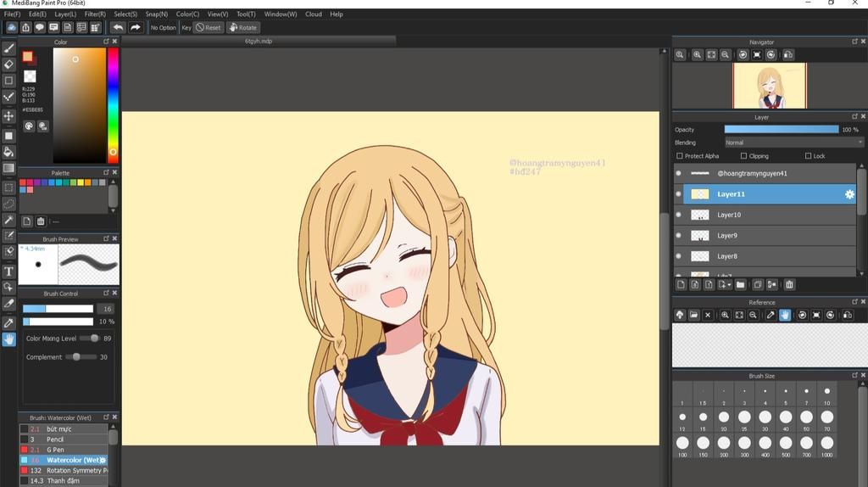Select the Gradient tool
Viewport: 868px width, 487px height.
(x=8, y=168)
